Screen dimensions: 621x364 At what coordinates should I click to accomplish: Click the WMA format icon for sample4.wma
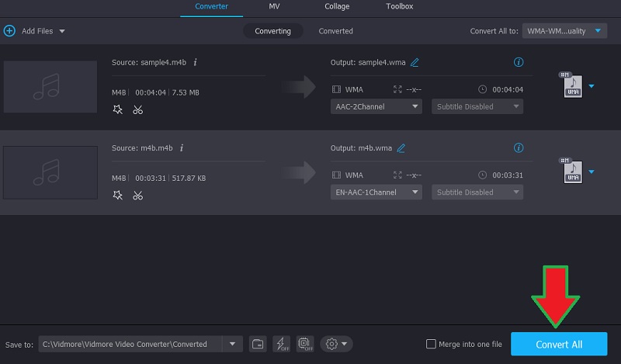[571, 85]
